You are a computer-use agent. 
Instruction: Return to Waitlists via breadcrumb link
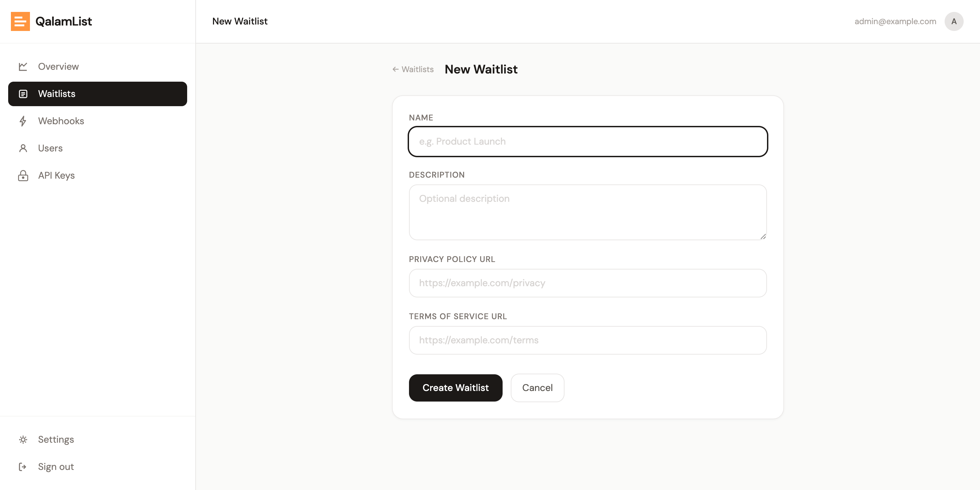pyautogui.click(x=413, y=69)
